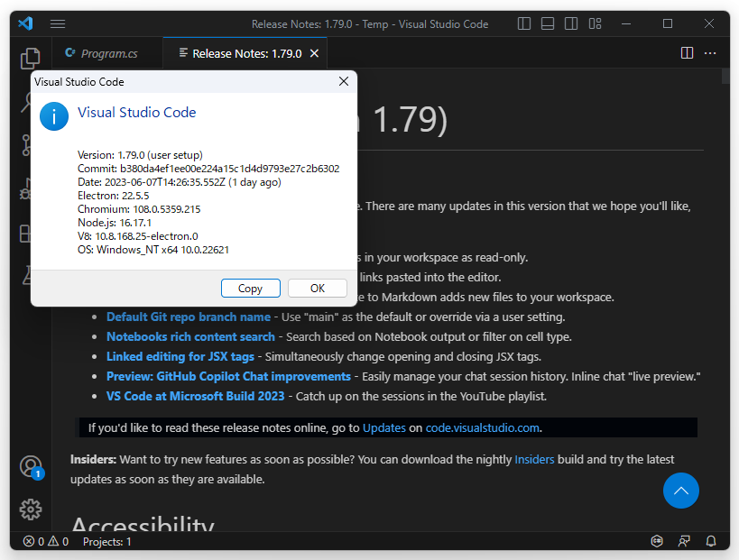This screenshot has width=739, height=560.
Task: Toggle the secondary side bar visibility
Action: tap(570, 23)
